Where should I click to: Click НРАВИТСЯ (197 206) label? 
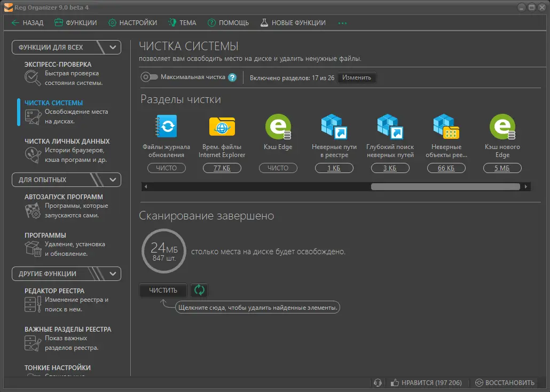pyautogui.click(x=431, y=383)
